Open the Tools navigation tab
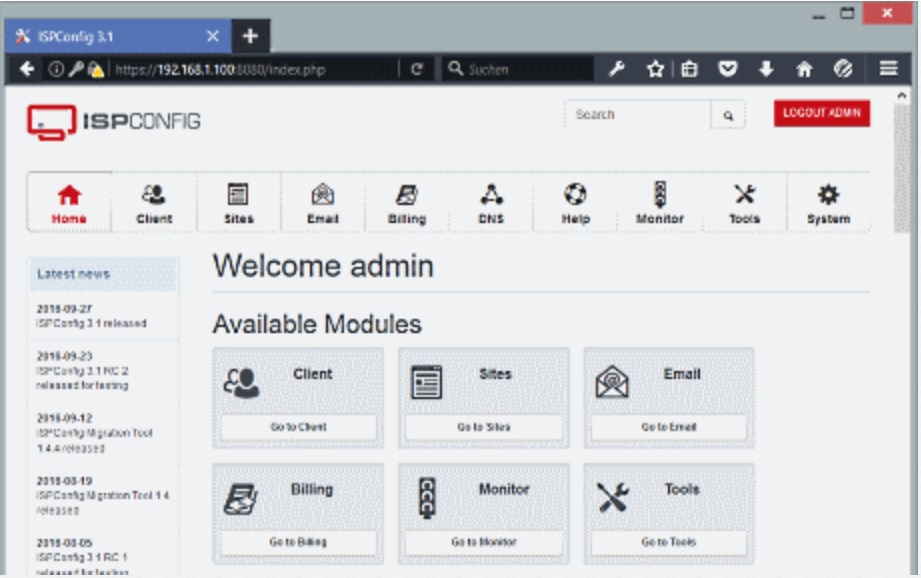Image resolution: width=921 pixels, height=578 pixels. pyautogui.click(x=744, y=203)
